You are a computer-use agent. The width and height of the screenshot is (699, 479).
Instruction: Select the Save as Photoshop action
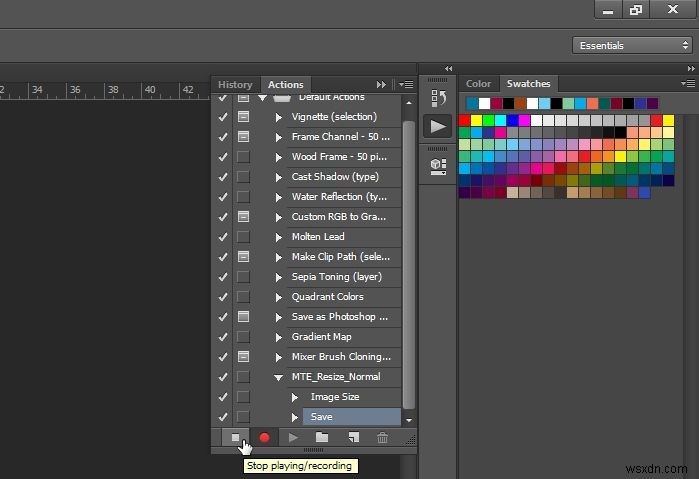[339, 317]
